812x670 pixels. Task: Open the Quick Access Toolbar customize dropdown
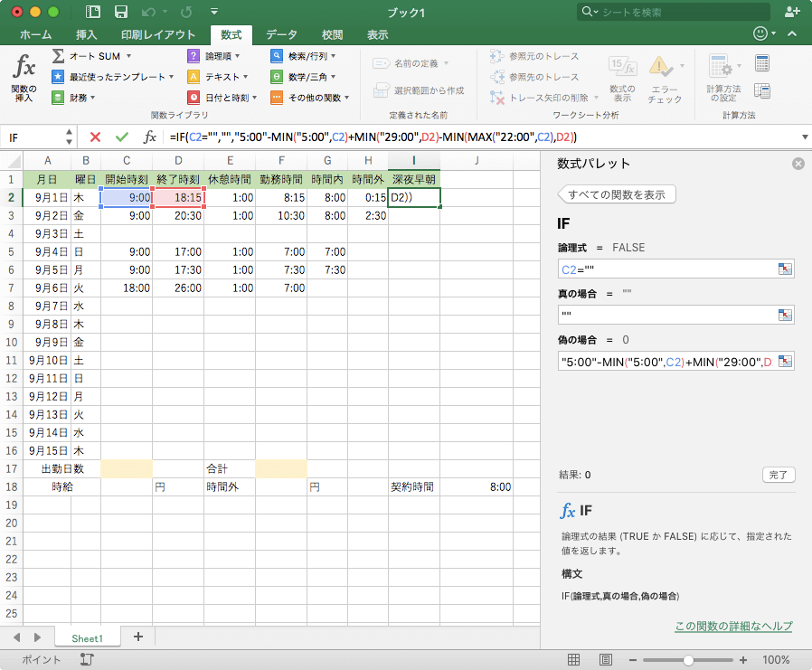[214, 12]
